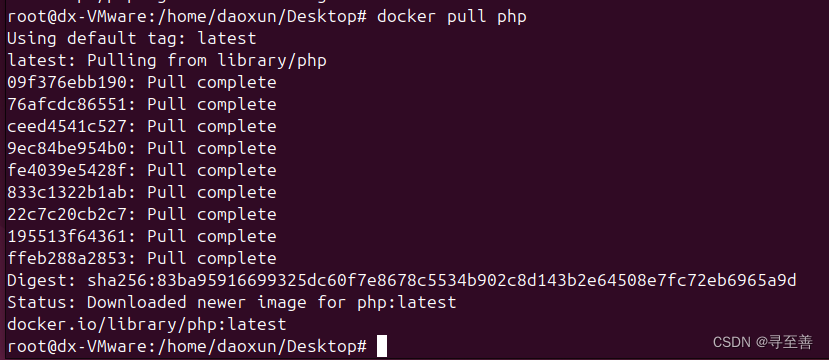This screenshot has width=829, height=360.
Task: Click 'Pull complete' next to ffeb288a2853
Action: pyautogui.click(x=211, y=259)
